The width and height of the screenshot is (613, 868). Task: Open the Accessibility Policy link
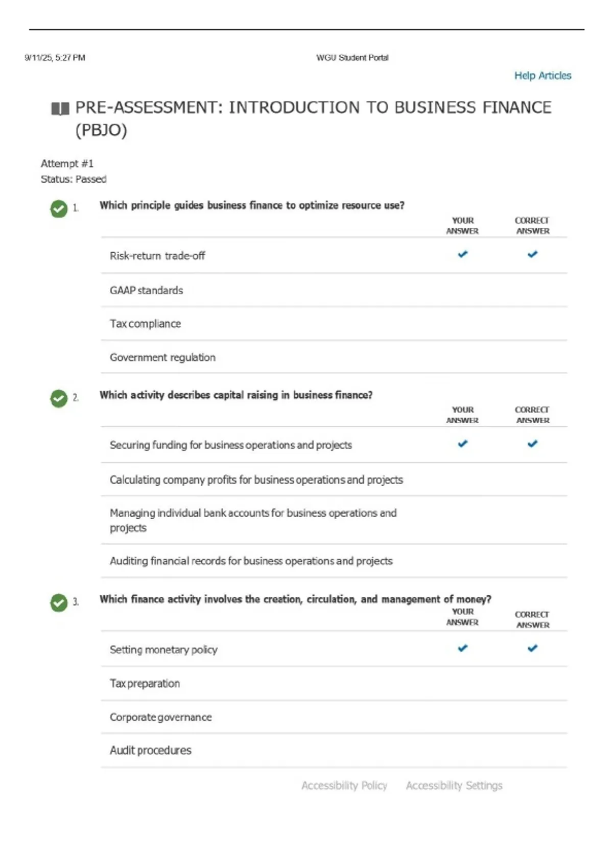pos(344,785)
